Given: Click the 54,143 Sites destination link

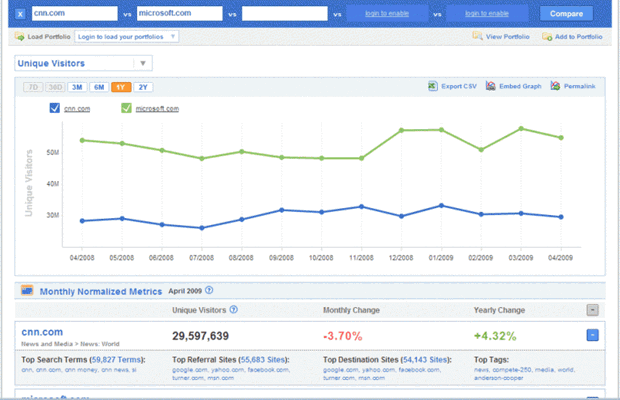Looking at the screenshot, I should pos(425,360).
